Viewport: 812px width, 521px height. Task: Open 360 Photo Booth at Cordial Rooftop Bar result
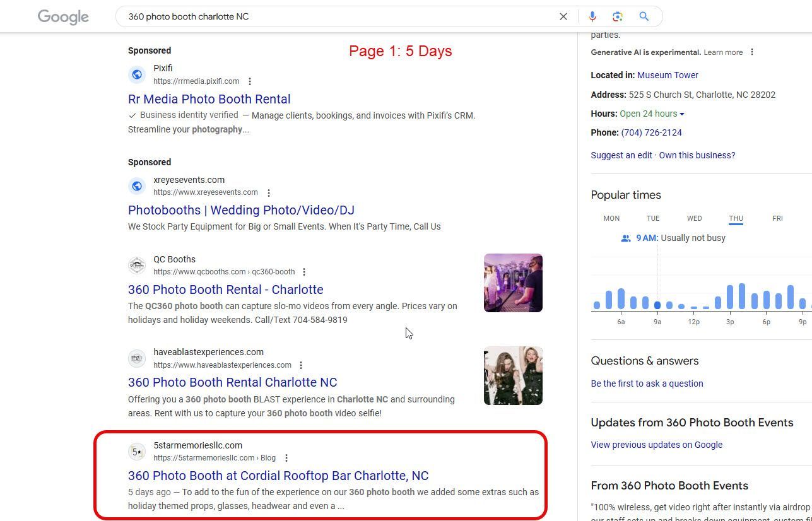pos(278,476)
